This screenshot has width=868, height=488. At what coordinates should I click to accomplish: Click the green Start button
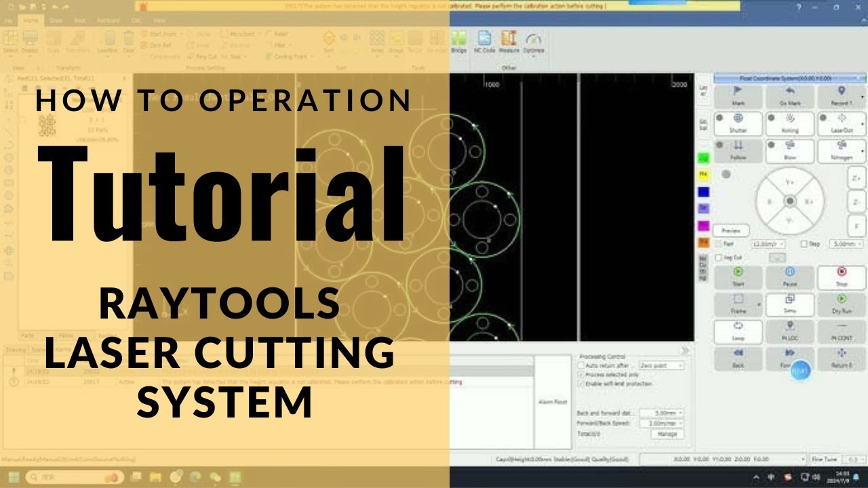point(738,277)
